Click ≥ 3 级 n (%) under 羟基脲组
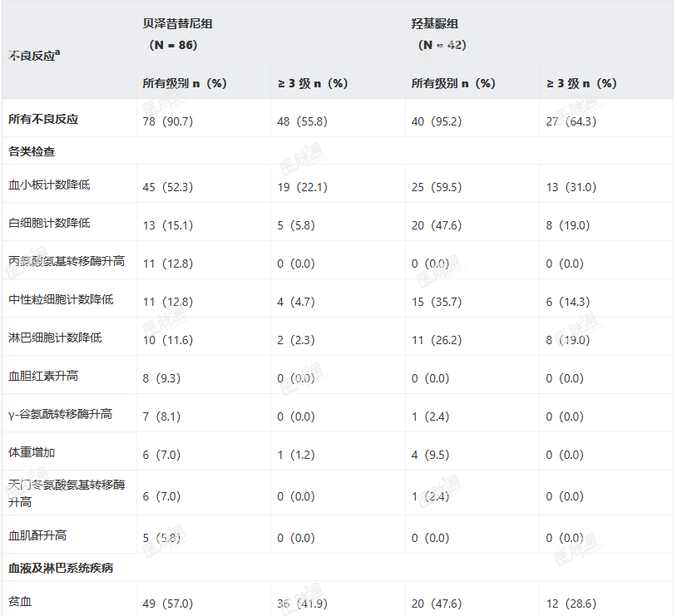Screen dimensions: 677x616 [x=581, y=83]
